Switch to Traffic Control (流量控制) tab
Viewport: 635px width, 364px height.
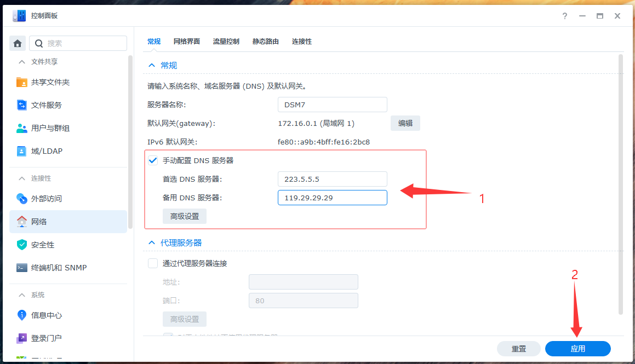226,42
